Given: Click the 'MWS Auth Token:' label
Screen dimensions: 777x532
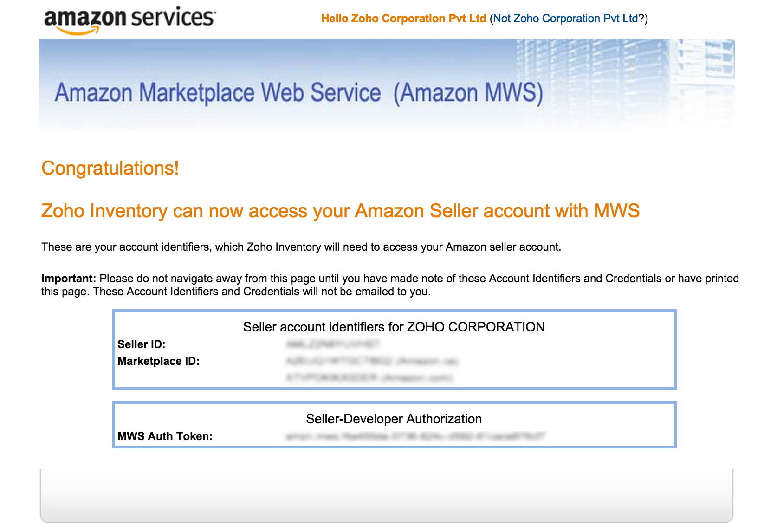Looking at the screenshot, I should 165,436.
